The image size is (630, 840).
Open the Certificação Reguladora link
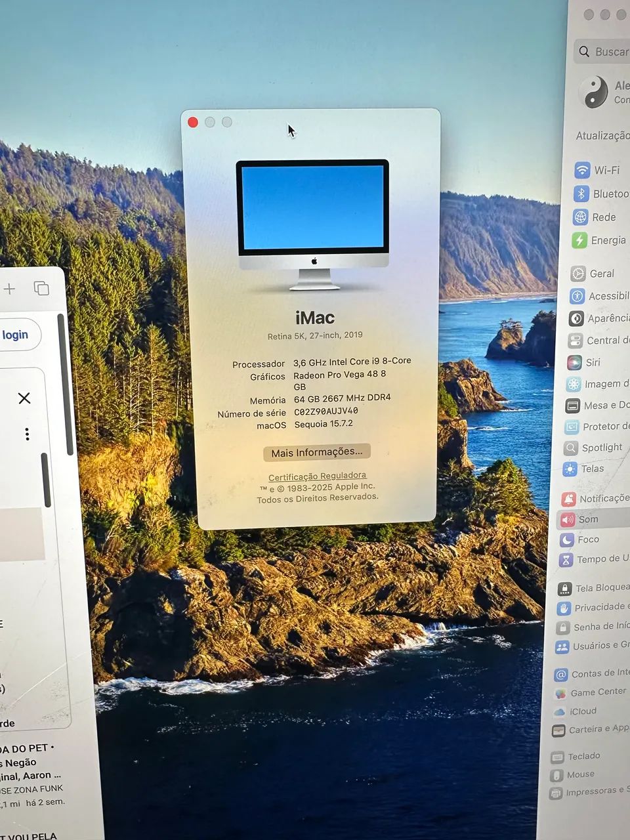click(x=317, y=476)
